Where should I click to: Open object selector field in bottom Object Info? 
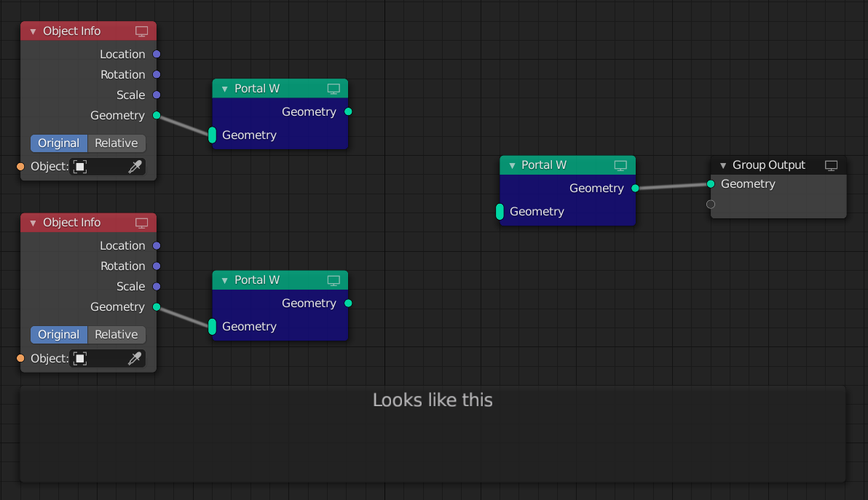tap(108, 358)
